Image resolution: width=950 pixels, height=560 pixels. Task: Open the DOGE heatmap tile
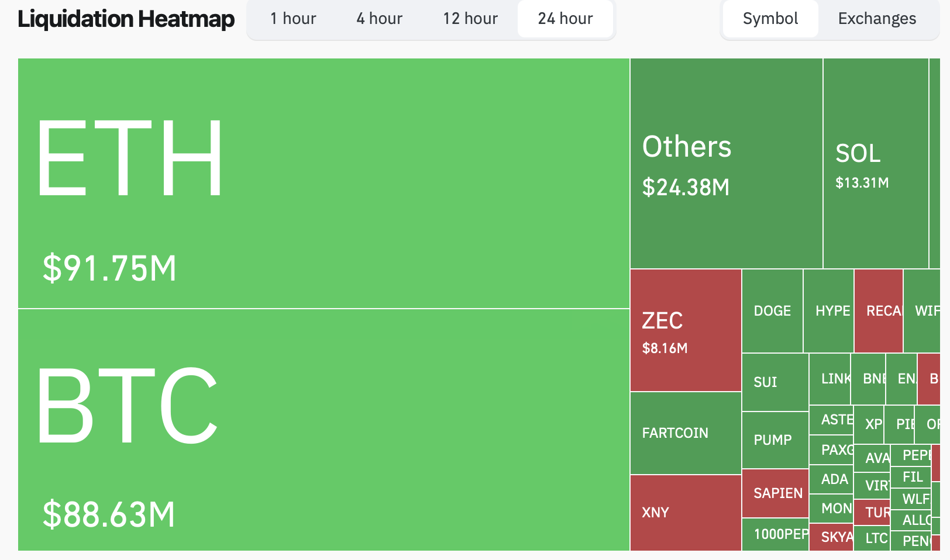coord(772,311)
